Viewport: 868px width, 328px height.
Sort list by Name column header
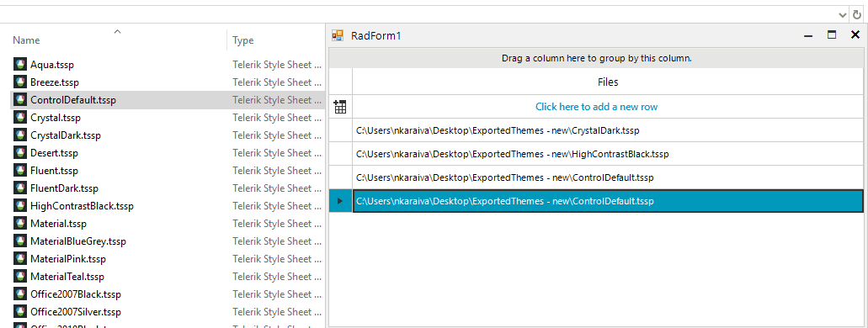coord(27,40)
